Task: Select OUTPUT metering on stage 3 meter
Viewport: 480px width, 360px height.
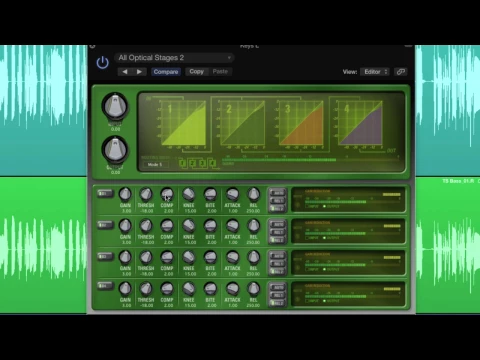Action: [x=331, y=269]
